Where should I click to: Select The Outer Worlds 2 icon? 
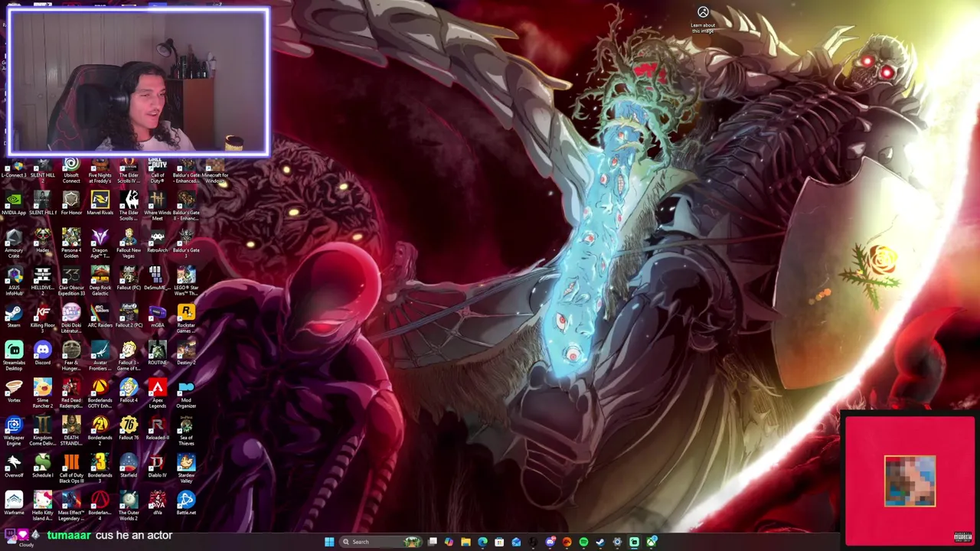pyautogui.click(x=129, y=505)
